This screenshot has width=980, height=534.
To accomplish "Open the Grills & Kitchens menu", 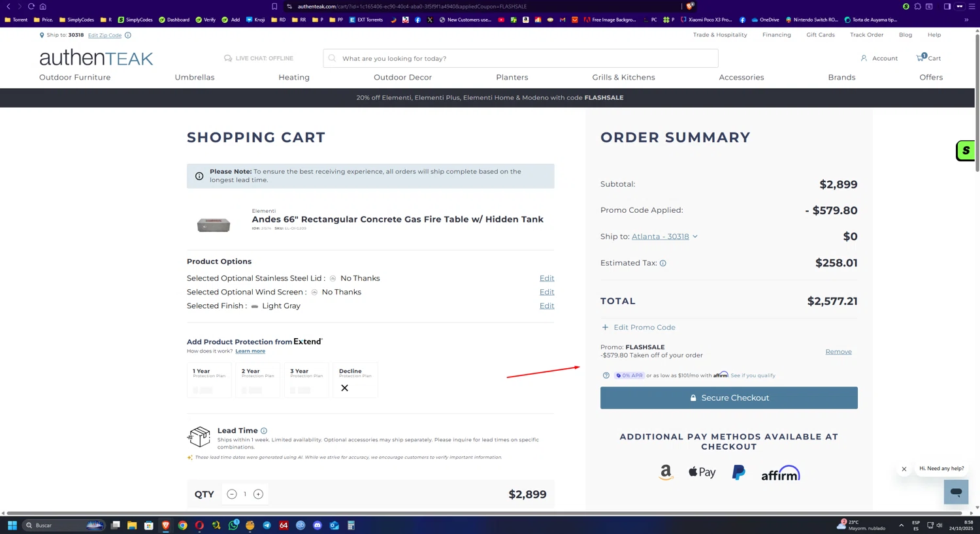I will pyautogui.click(x=623, y=78).
